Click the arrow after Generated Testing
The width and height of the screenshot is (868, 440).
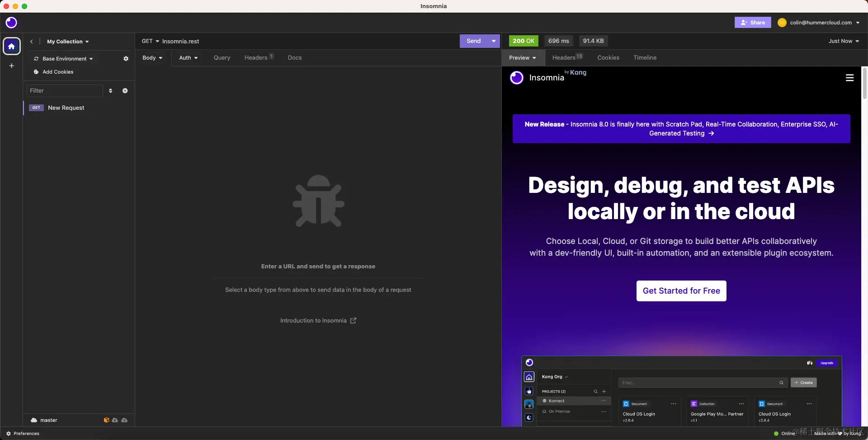(x=711, y=134)
